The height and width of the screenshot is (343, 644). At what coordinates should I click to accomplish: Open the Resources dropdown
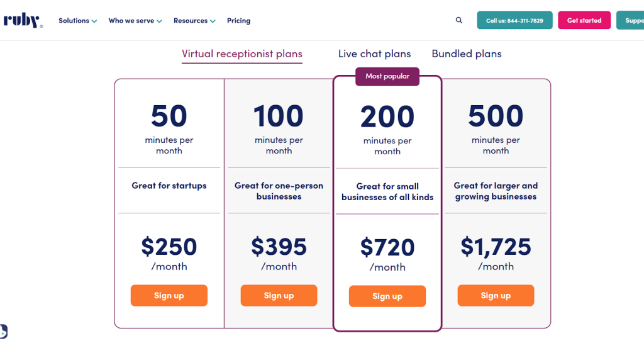(194, 21)
